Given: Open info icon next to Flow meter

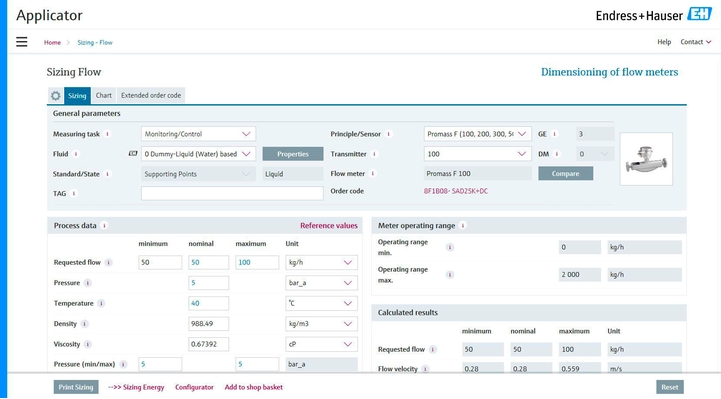Looking at the screenshot, I should coord(373,173).
